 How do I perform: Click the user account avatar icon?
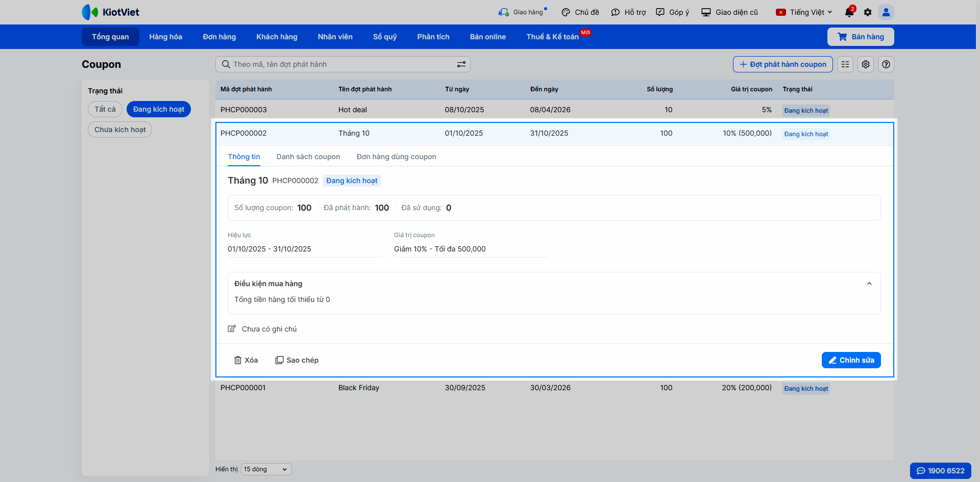click(886, 12)
